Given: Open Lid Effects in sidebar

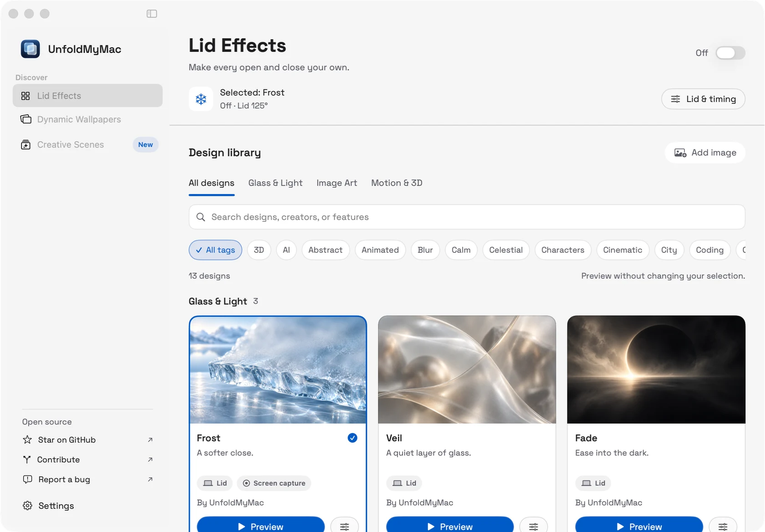Looking at the screenshot, I should 87,96.
